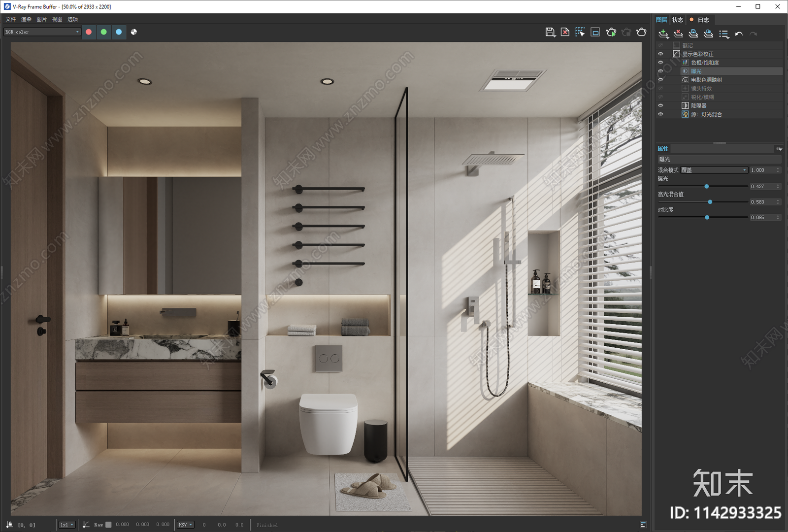Open the 混合模式 覆盖 dropdown
Image resolution: width=788 pixels, height=532 pixels.
(714, 170)
